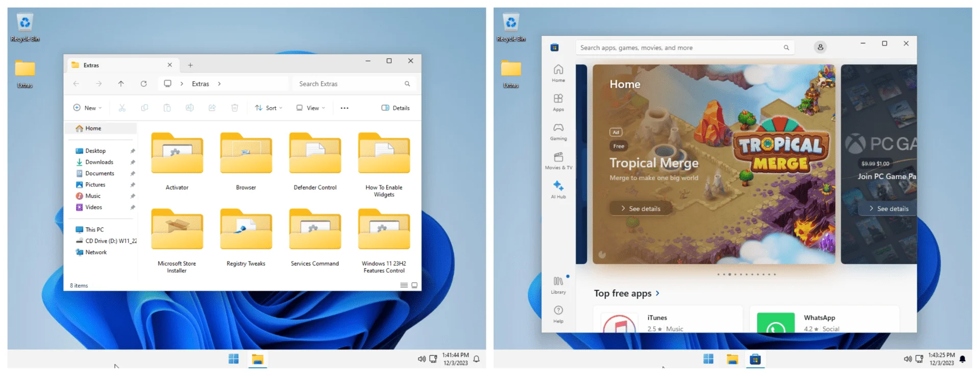Image resolution: width=980 pixels, height=376 pixels.
Task: Go up one folder level arrow
Action: (x=121, y=84)
